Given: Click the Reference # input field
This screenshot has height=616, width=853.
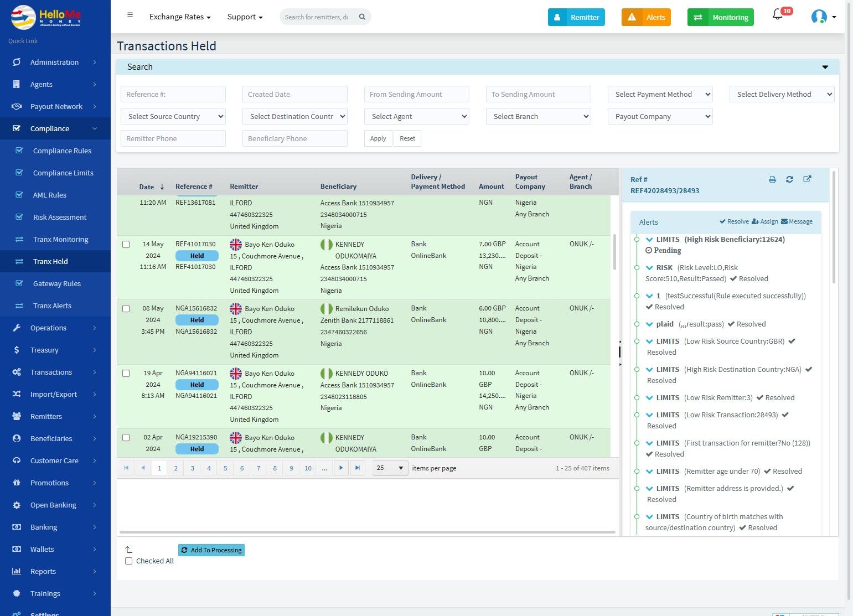Looking at the screenshot, I should coord(173,95).
